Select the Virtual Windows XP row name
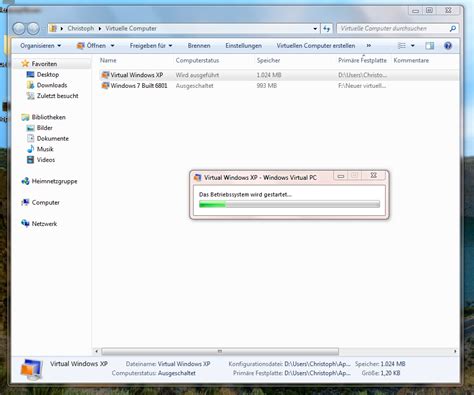 click(137, 75)
